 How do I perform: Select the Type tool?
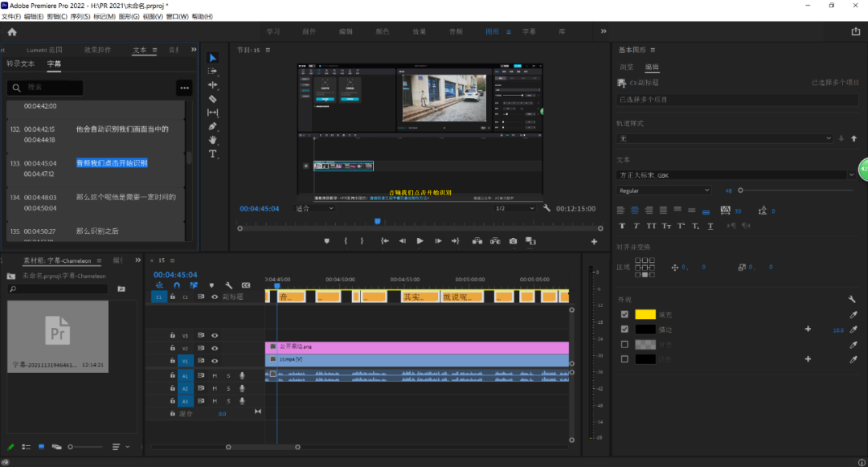[x=212, y=154]
